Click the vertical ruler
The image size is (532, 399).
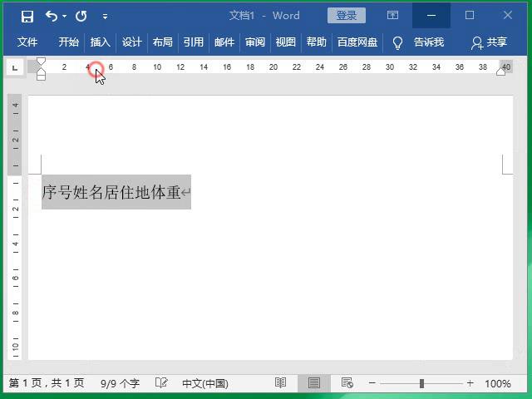(15, 227)
